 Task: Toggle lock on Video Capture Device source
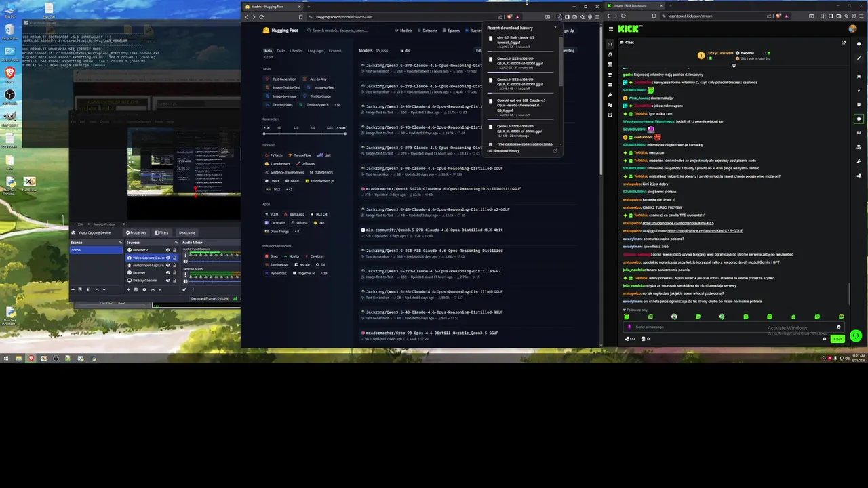click(x=174, y=258)
